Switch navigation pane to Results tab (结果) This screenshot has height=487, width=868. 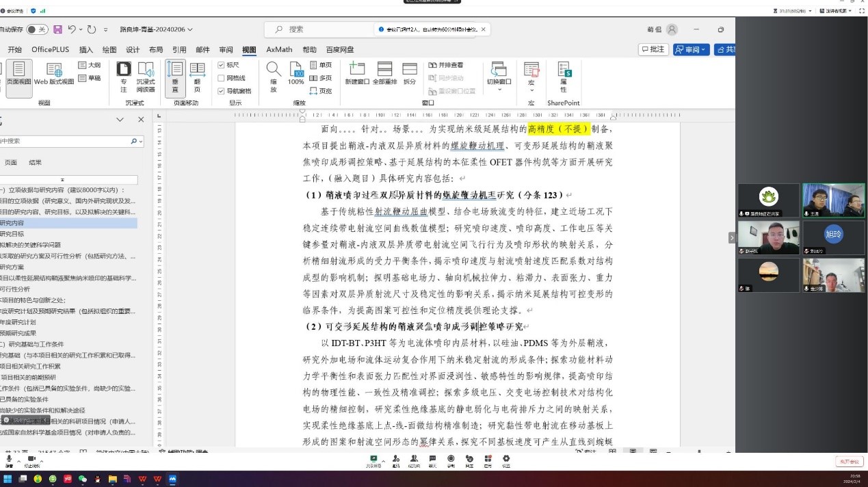point(35,163)
